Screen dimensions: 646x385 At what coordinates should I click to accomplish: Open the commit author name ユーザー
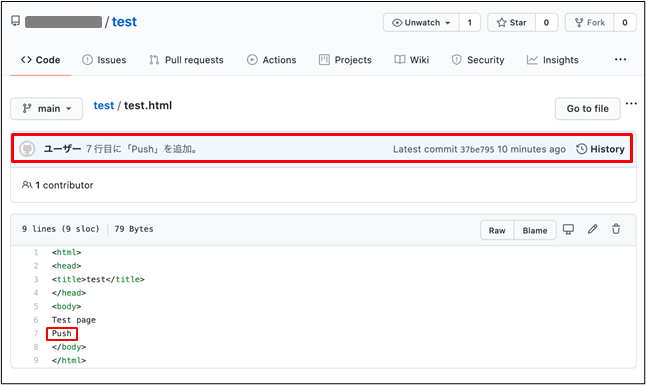62,149
